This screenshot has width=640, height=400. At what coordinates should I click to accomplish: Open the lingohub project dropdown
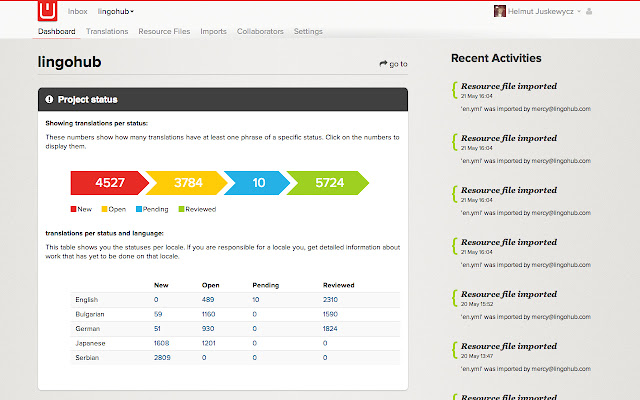[x=115, y=11]
